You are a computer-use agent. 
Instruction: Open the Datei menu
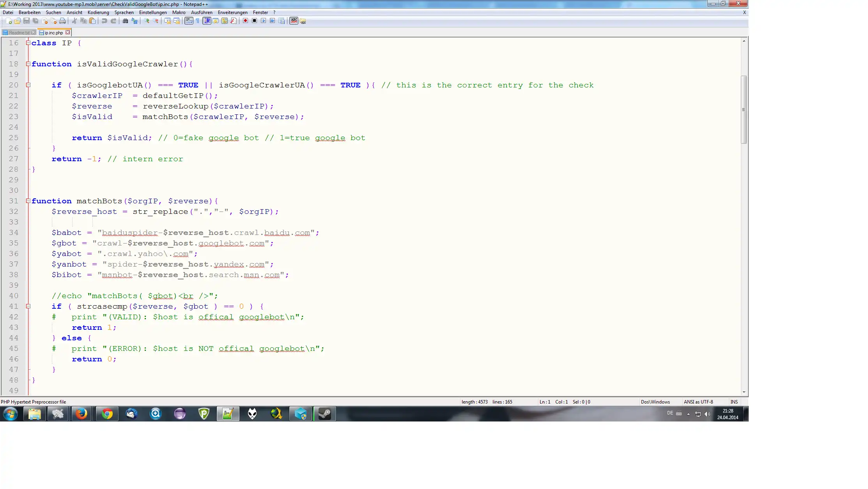[7, 12]
